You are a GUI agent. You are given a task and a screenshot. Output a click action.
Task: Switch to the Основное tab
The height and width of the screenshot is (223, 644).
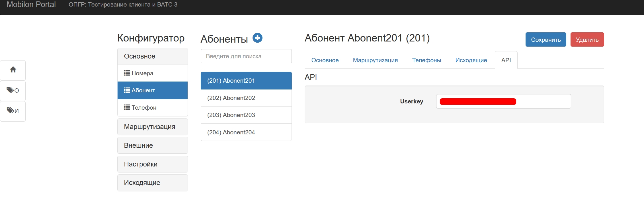325,60
